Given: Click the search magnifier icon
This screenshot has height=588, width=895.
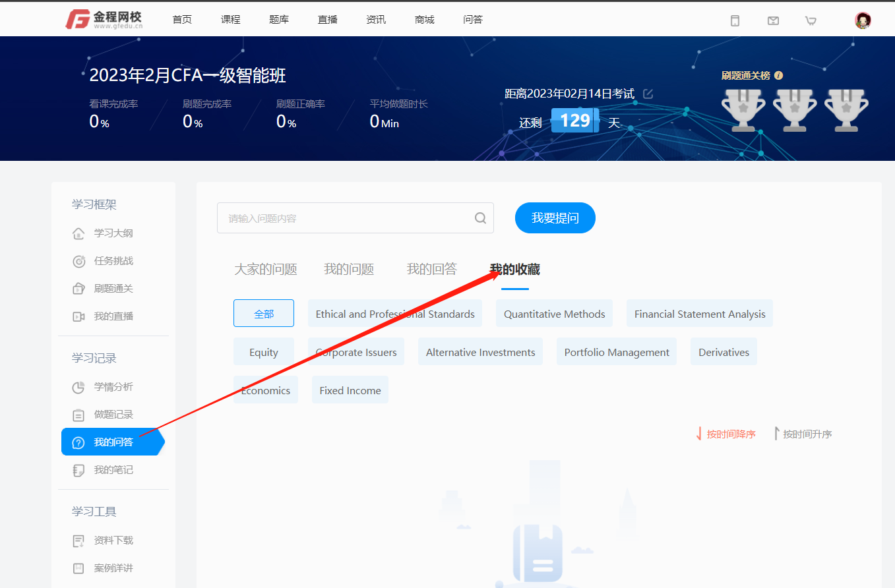Looking at the screenshot, I should [x=480, y=218].
